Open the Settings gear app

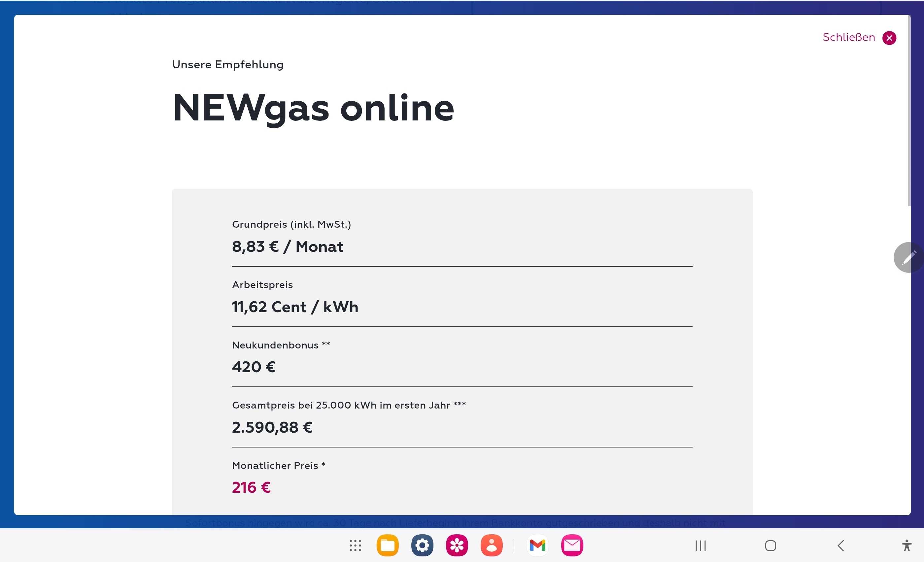422,545
